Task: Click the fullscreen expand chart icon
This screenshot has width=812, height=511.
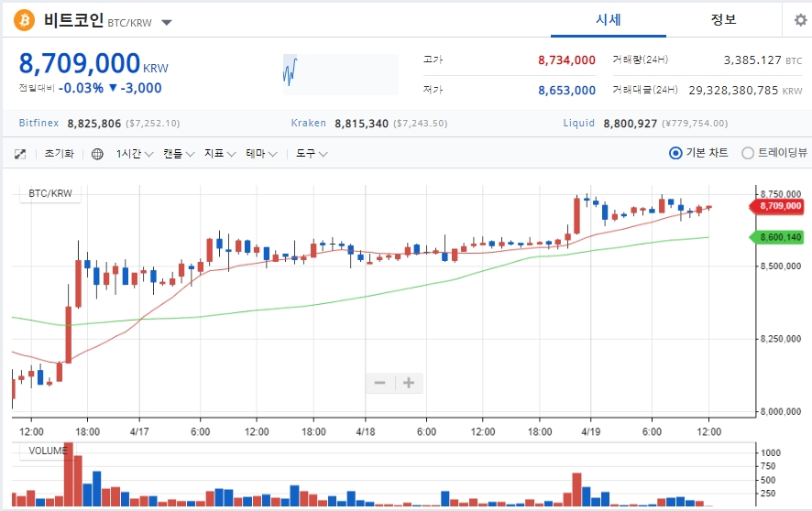Action: click(x=20, y=154)
